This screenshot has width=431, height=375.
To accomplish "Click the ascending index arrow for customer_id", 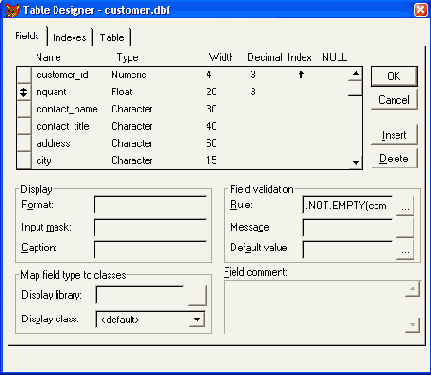I will pos(301,74).
